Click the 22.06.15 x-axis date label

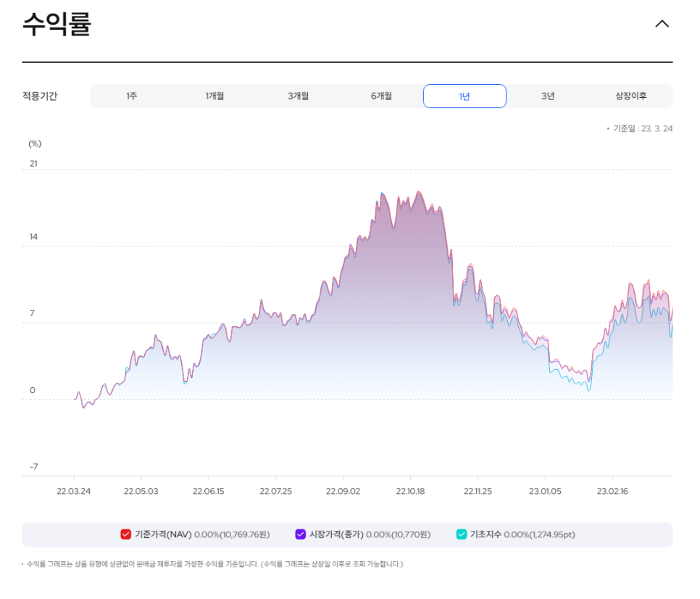(209, 492)
